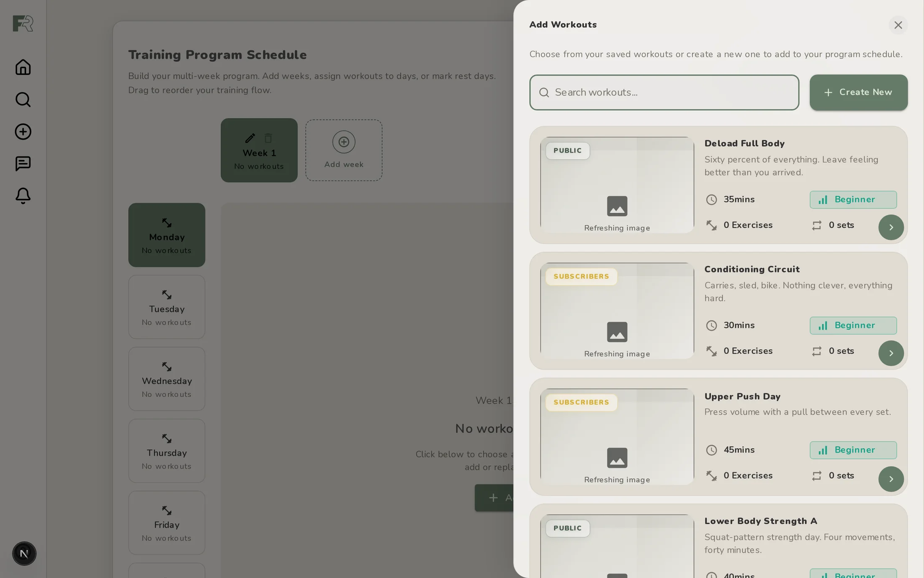Select the Wednesday day tab
924x578 pixels.
pos(167,379)
